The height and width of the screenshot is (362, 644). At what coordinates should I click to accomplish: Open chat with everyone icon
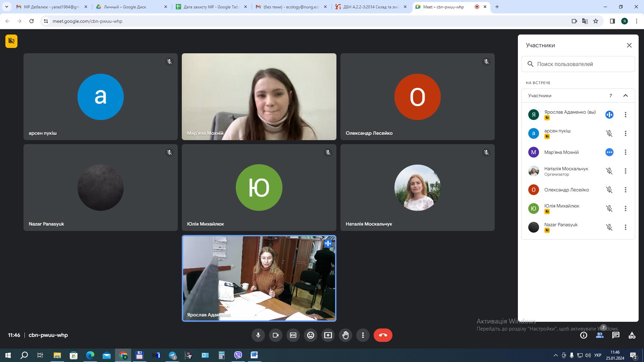coord(616,335)
